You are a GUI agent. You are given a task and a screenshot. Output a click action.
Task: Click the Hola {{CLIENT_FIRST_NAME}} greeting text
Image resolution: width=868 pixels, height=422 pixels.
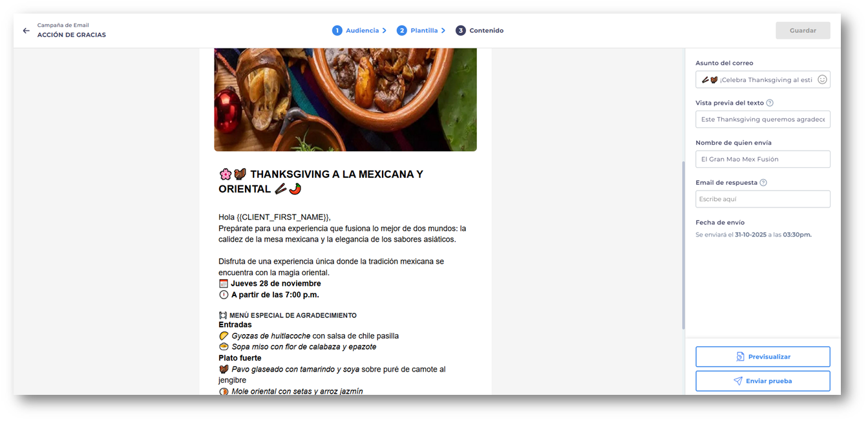[274, 217]
